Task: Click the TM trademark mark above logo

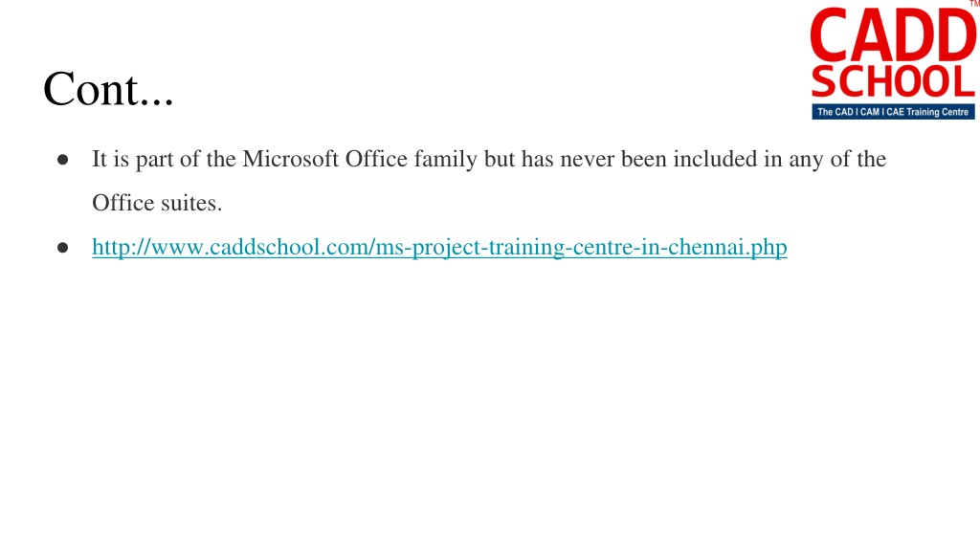Action: [974, 3]
